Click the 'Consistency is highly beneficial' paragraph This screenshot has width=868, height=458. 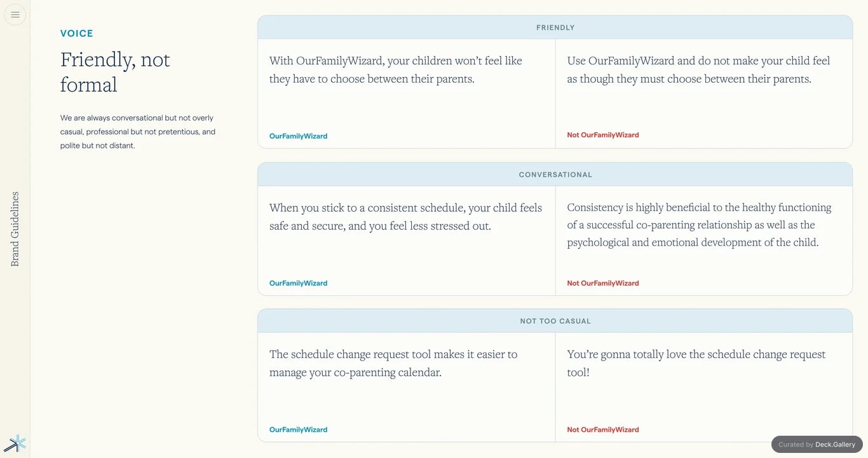[699, 225]
